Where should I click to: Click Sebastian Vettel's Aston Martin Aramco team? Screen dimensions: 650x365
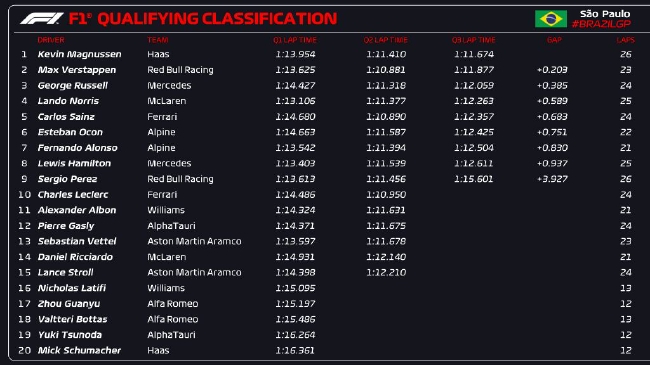pos(194,241)
